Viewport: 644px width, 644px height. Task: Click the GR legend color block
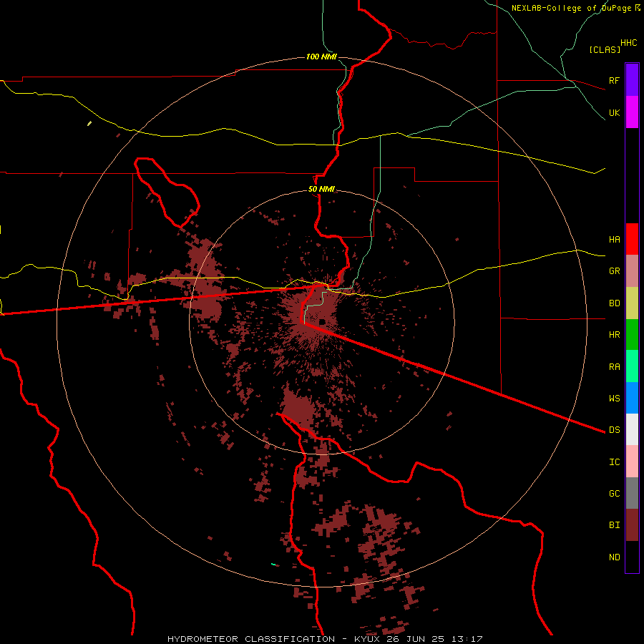(632, 271)
